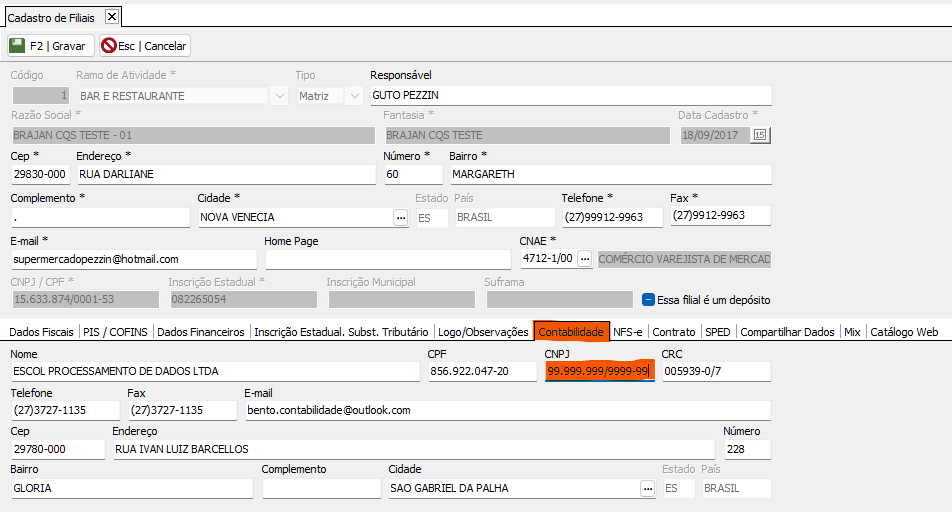Expand the Tipo Matriz dropdown
Screen dimensions: 952x512
tap(353, 96)
